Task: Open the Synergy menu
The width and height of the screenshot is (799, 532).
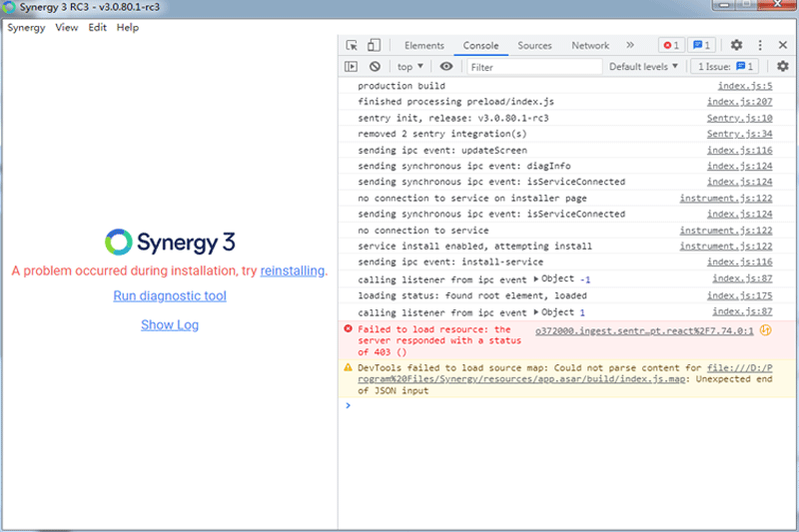Action: pos(26,28)
